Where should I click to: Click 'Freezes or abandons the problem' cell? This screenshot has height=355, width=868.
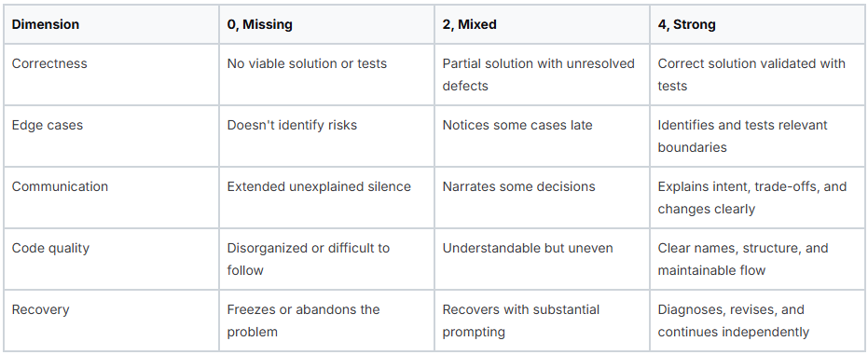(x=326, y=321)
